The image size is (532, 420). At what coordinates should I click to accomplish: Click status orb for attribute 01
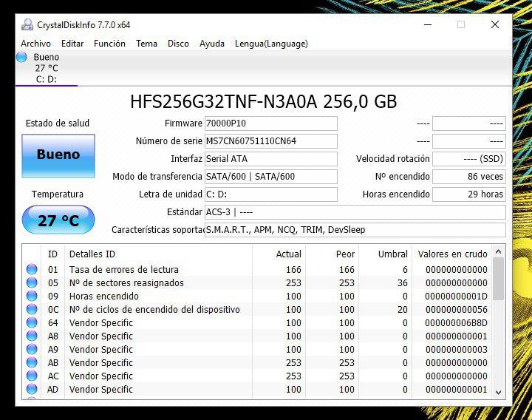pos(32,269)
